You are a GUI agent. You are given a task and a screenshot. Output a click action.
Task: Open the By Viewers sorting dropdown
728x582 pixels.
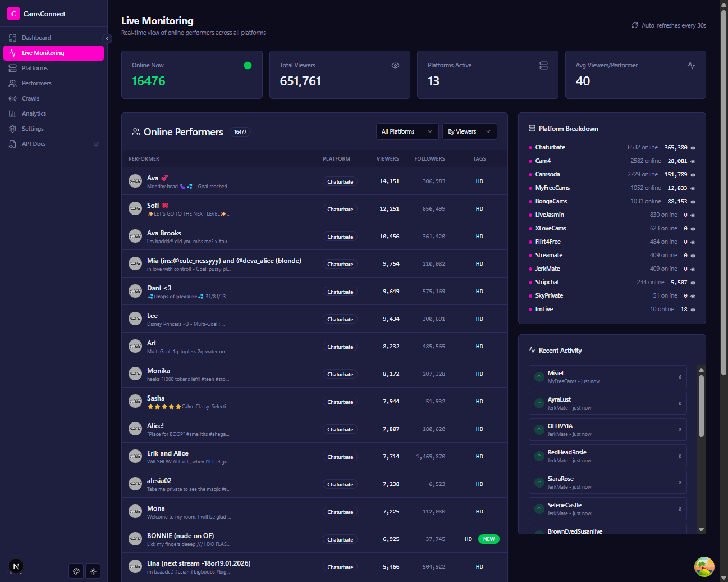469,131
